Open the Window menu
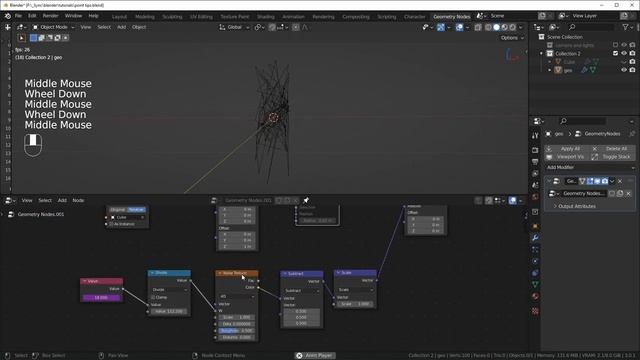Viewport: 640px width, 360px height. pos(73,16)
